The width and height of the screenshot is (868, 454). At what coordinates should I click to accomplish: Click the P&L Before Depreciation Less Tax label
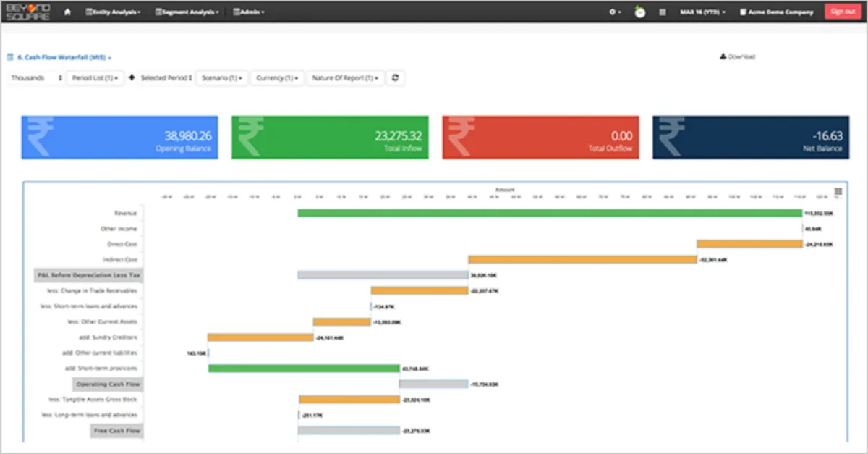click(88, 275)
